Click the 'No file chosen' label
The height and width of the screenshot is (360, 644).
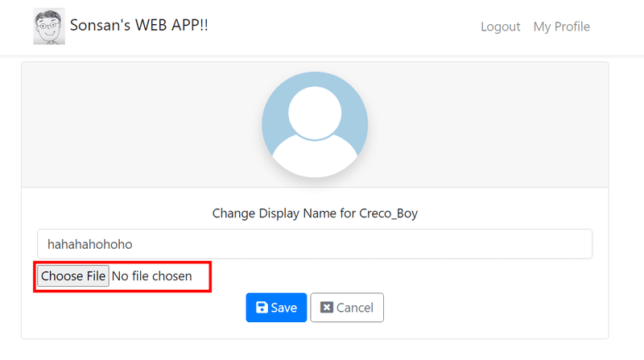(151, 276)
